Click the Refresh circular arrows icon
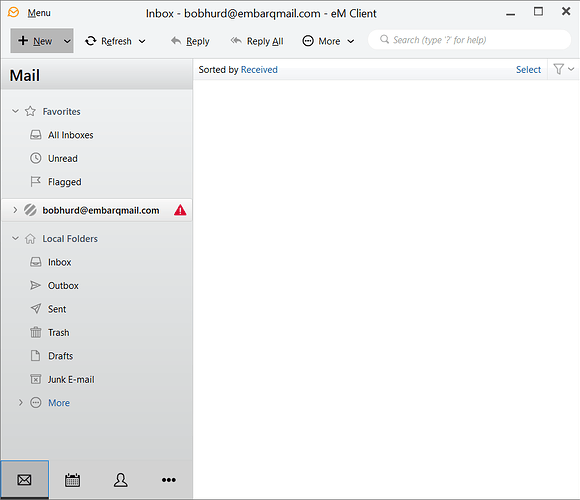 click(91, 41)
